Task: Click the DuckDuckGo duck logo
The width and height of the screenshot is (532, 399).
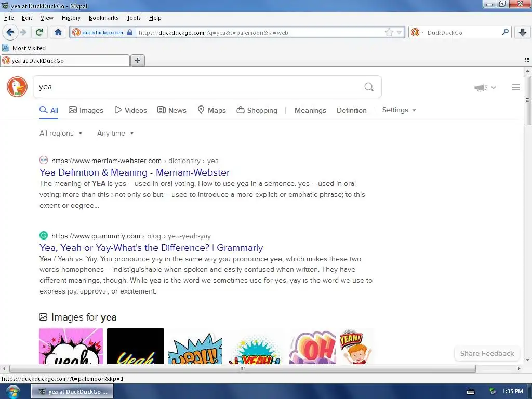Action: (x=17, y=87)
